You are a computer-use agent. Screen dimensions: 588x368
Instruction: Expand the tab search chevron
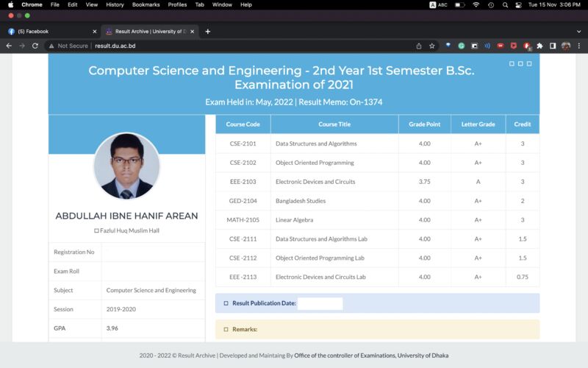tap(578, 32)
